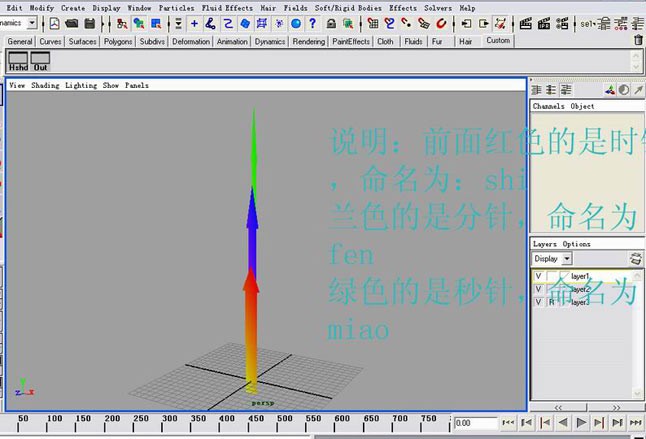Image resolution: width=646 pixels, height=439 pixels.
Task: Click the deformations selection mask icon
Action: (262, 23)
